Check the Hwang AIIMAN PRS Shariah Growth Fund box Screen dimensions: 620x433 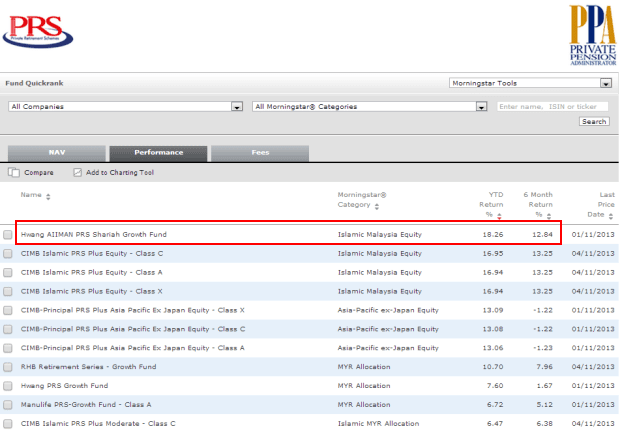pos(9,234)
